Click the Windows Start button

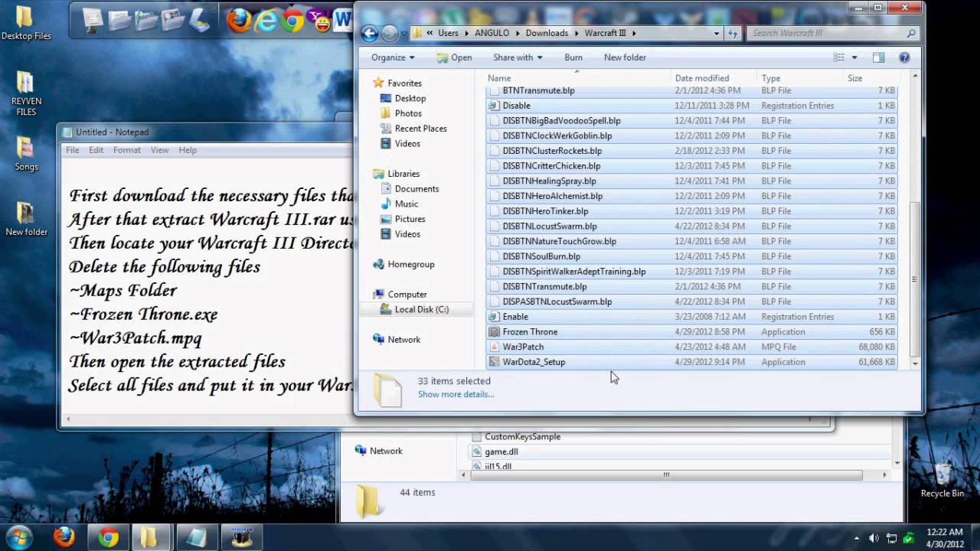19,537
